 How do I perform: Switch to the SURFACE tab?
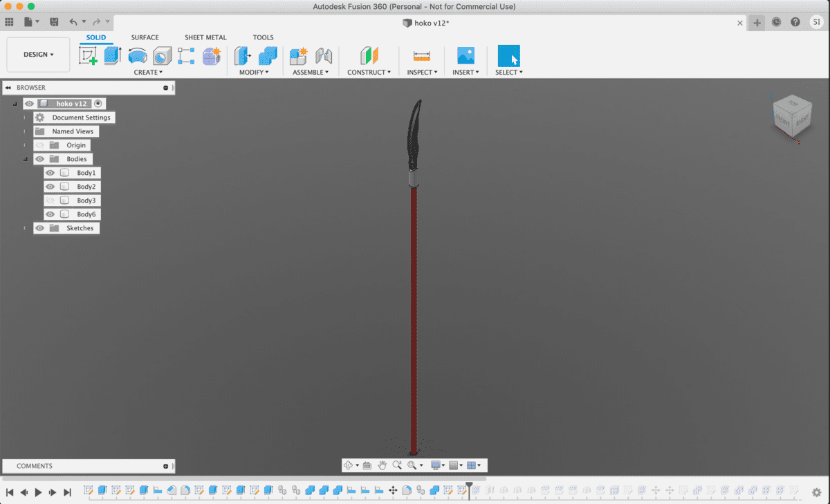click(x=145, y=37)
